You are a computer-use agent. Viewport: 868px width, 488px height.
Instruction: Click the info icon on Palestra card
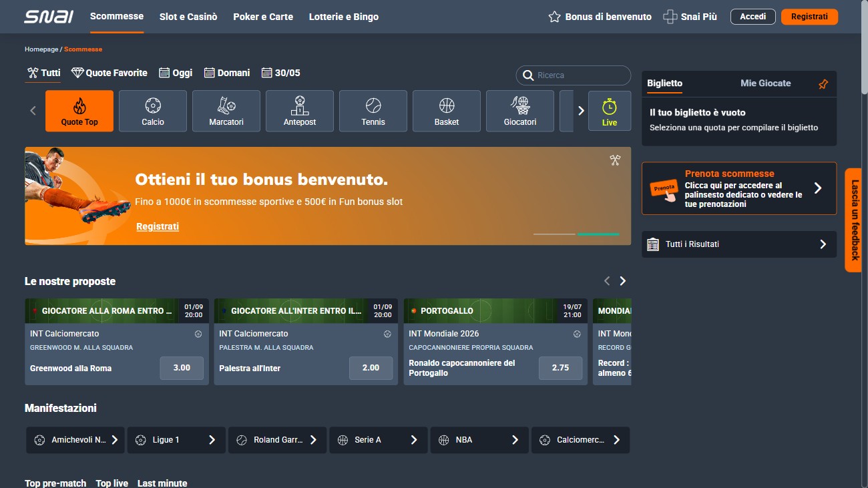pos(387,334)
